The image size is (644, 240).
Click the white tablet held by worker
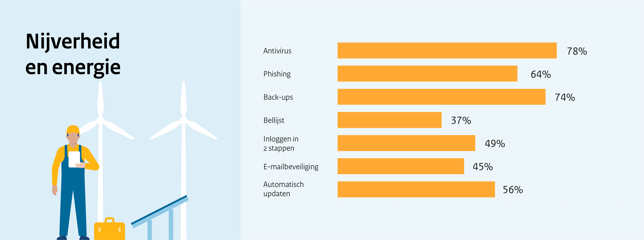pyautogui.click(x=74, y=159)
